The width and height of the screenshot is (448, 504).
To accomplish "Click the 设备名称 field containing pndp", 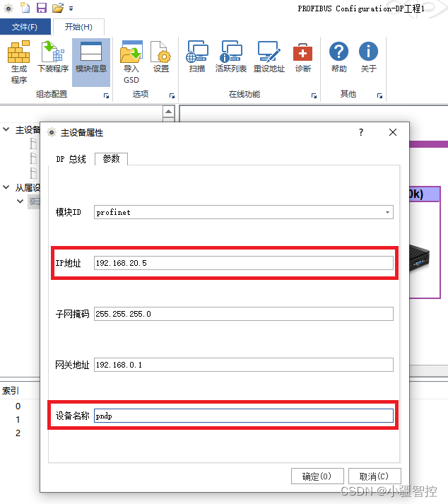I will tap(243, 416).
